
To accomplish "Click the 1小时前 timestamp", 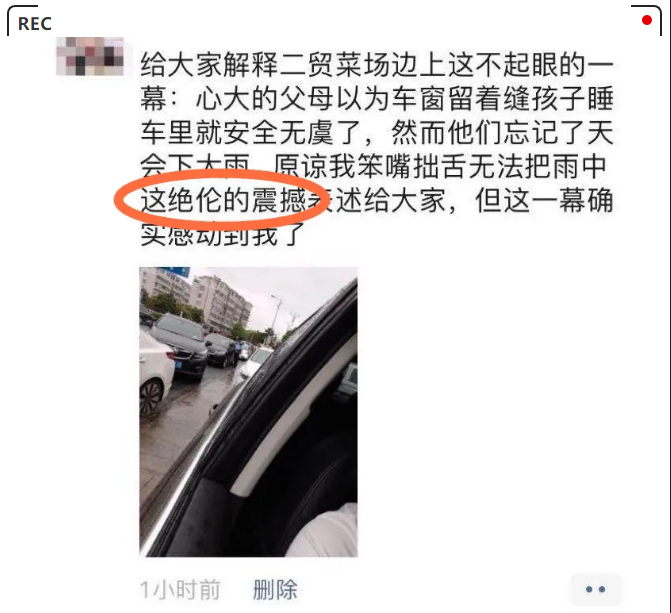I will coord(180,590).
